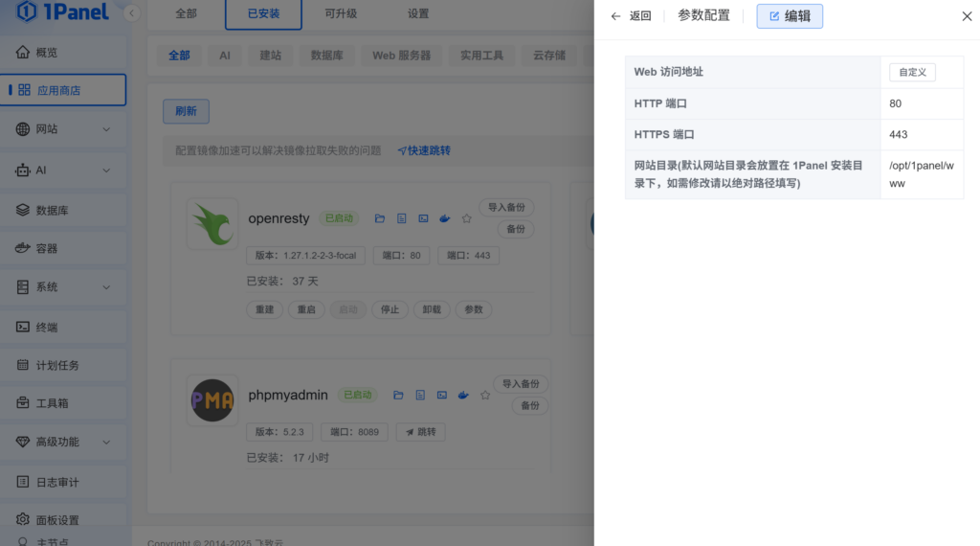980x546 pixels.
Task: Click the HTTPS 端口 value 443
Action: click(x=898, y=134)
